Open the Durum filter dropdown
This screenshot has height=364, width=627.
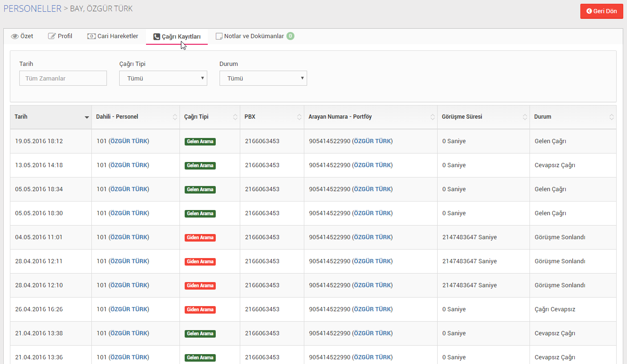pos(263,78)
